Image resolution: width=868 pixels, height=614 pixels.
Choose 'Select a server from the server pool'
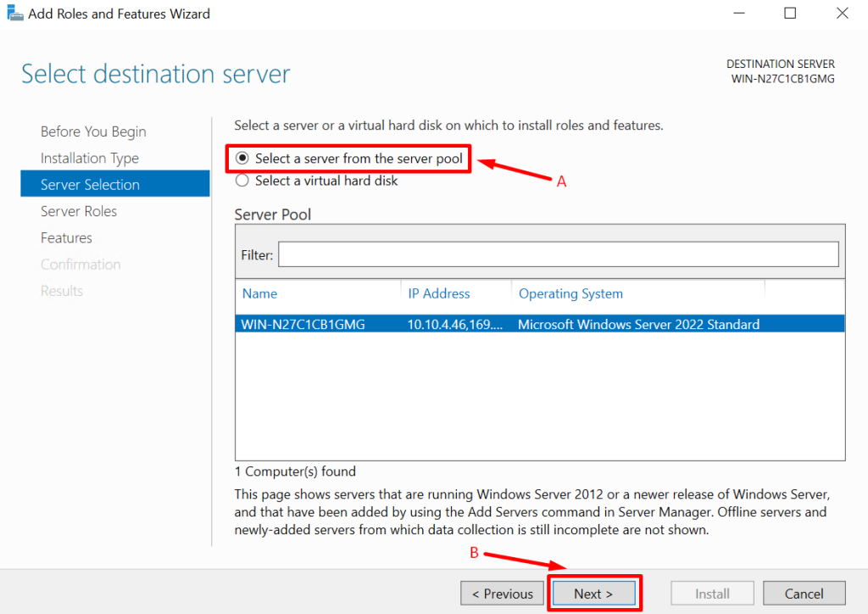(242, 159)
